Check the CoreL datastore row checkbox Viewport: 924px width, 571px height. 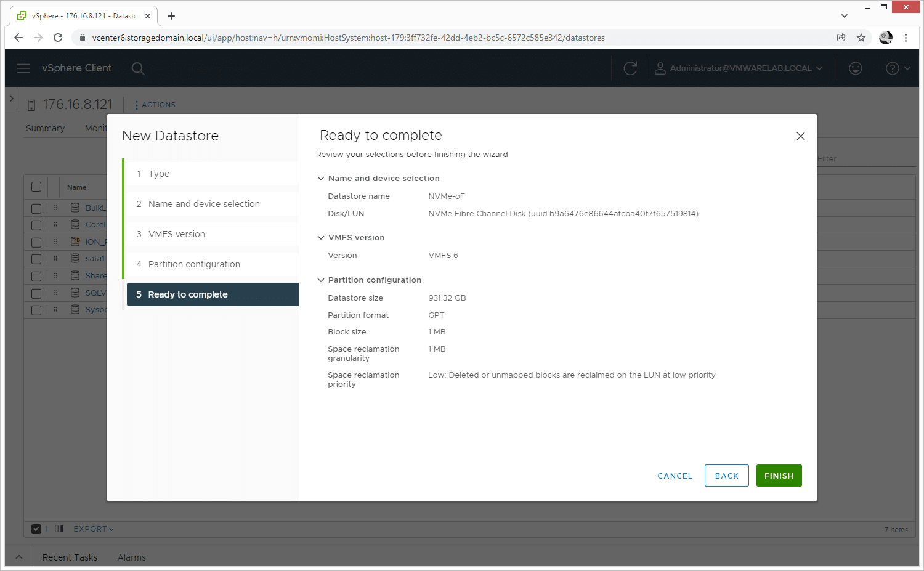click(36, 225)
